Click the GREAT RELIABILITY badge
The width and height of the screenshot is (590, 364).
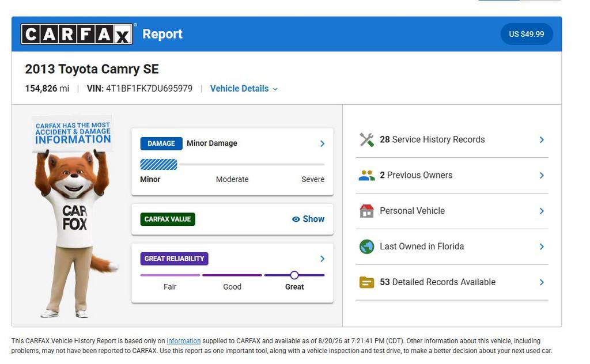pos(174,259)
